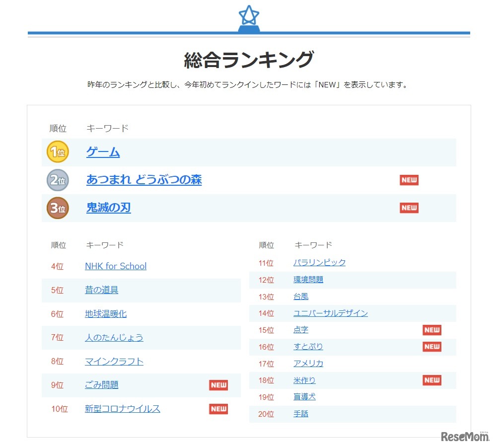Image resolution: width=496 pixels, height=448 pixels.
Task: Click the 5位 rank label
Action: pos(57,290)
